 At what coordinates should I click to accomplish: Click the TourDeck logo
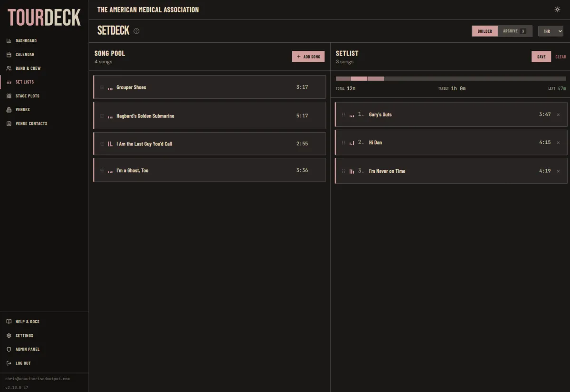tap(44, 17)
